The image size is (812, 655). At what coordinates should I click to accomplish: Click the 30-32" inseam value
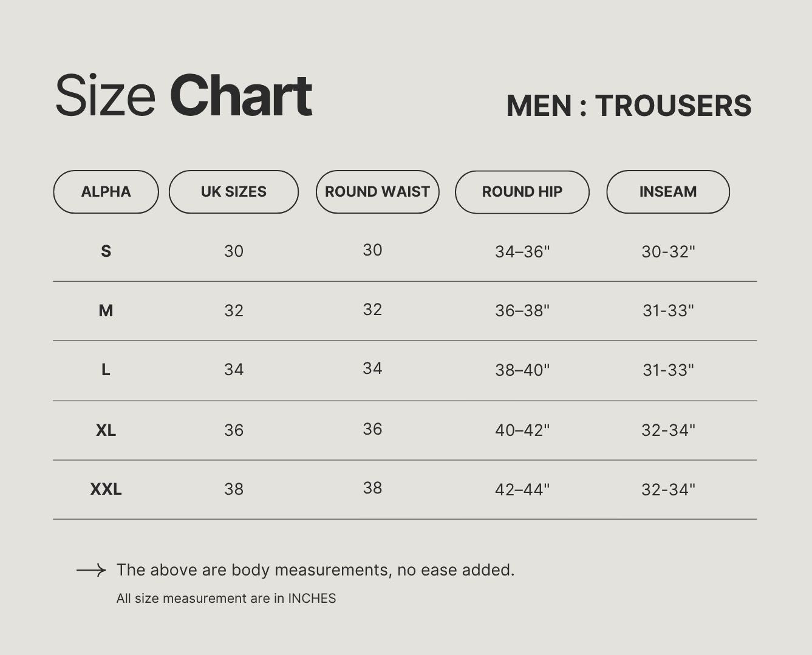[668, 251]
